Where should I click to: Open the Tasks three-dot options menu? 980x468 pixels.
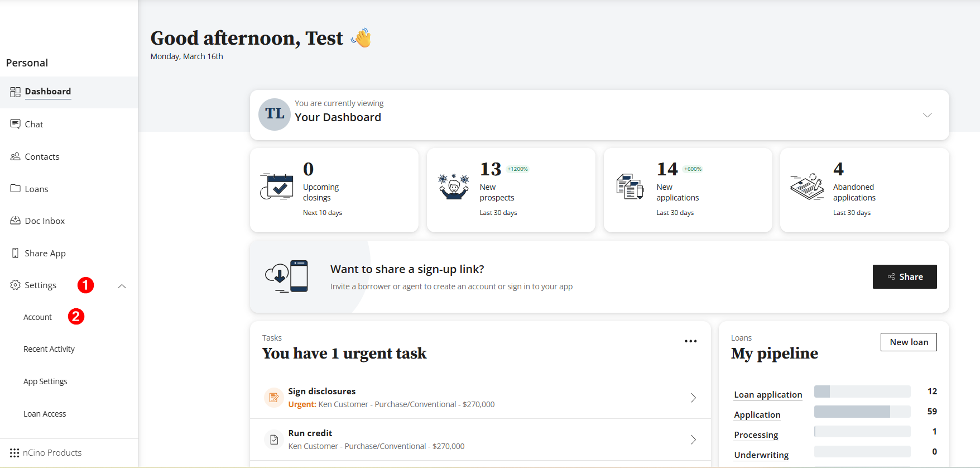pos(690,341)
